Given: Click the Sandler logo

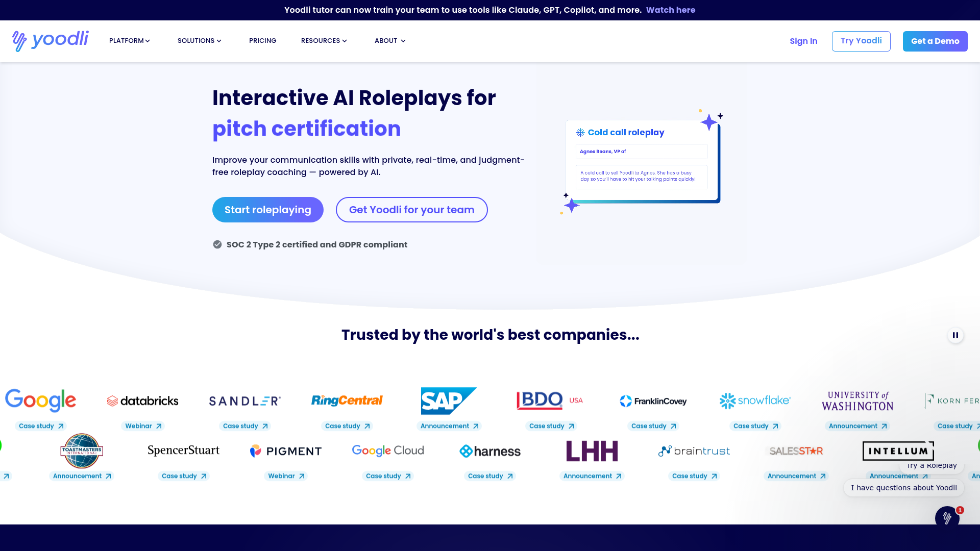Looking at the screenshot, I should (245, 401).
